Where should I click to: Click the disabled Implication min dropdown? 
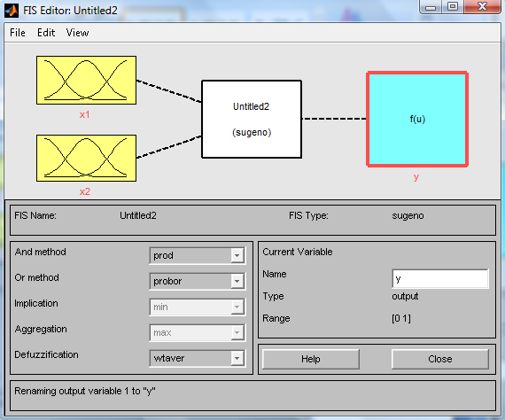pos(197,307)
